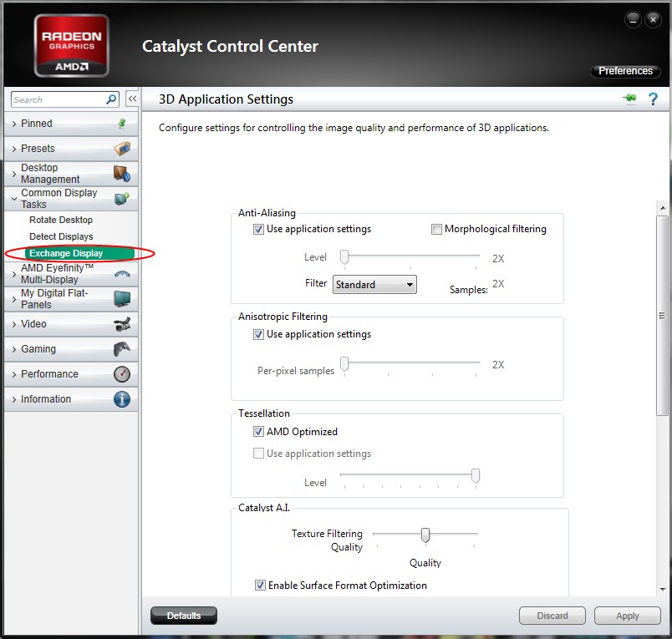Image resolution: width=672 pixels, height=639 pixels.
Task: Click the Tessellation Level slider handle
Action: 476,476
